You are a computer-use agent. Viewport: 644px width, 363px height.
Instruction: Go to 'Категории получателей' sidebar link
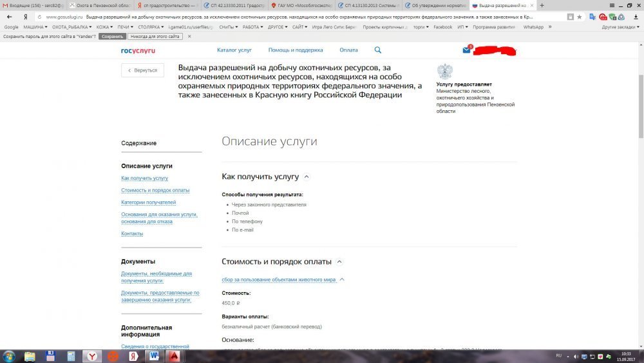[x=148, y=202]
